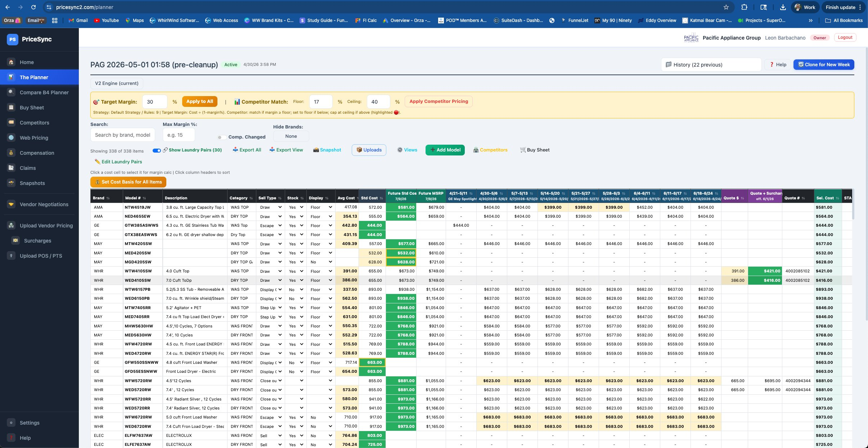This screenshot has width=868, height=448.
Task: Select The Planner in sidebar
Action: tap(39, 77)
